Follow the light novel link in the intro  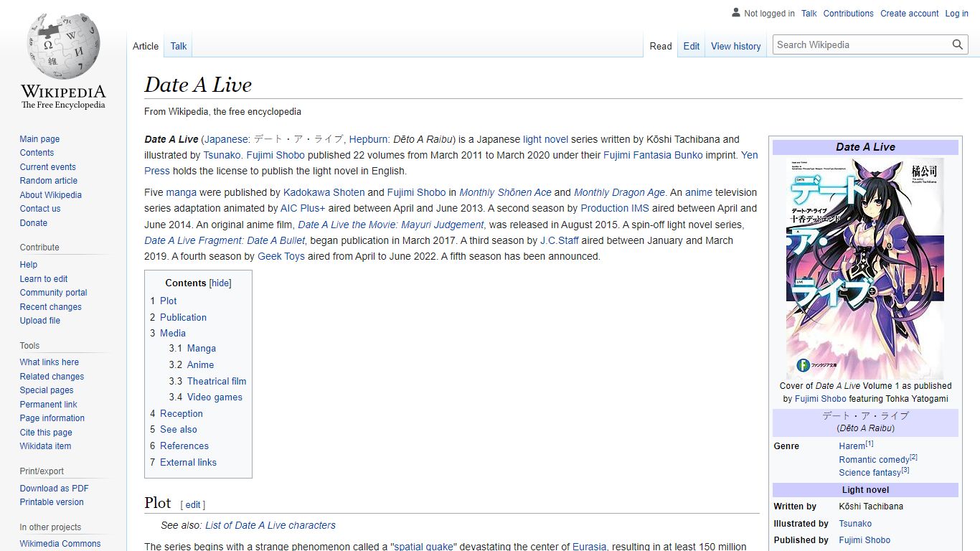click(545, 139)
